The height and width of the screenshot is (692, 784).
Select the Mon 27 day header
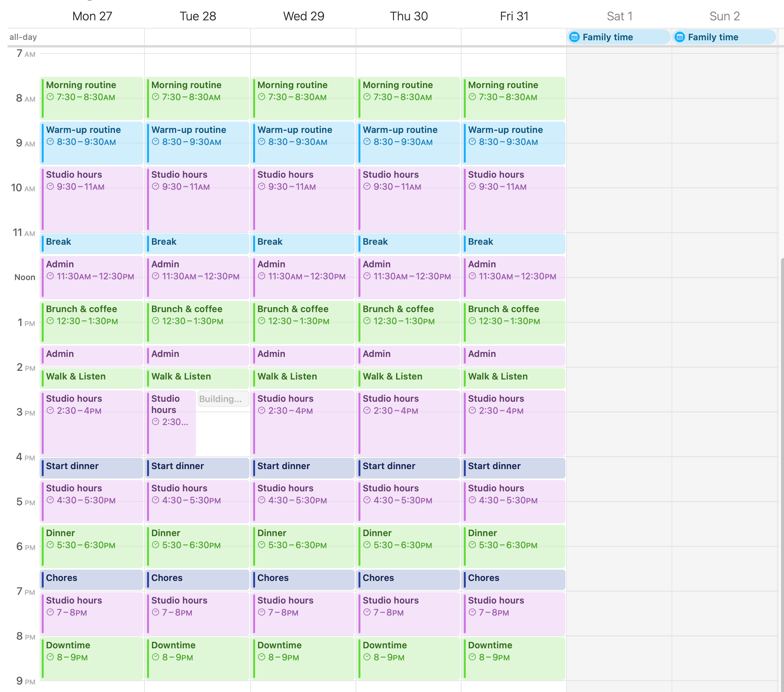(x=92, y=16)
